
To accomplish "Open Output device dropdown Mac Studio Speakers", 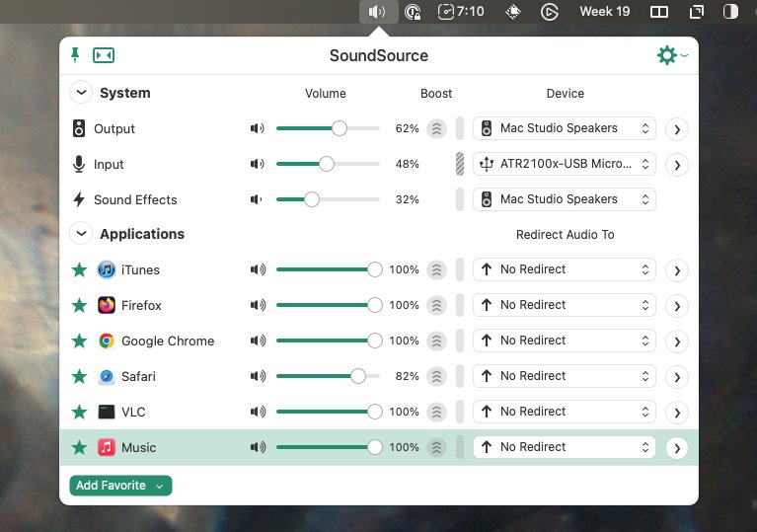I will click(564, 128).
